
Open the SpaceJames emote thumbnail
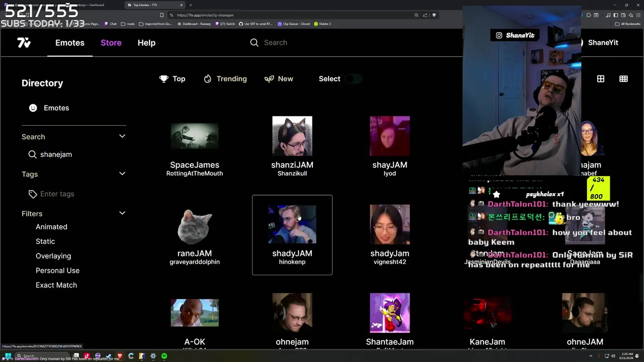tap(195, 136)
